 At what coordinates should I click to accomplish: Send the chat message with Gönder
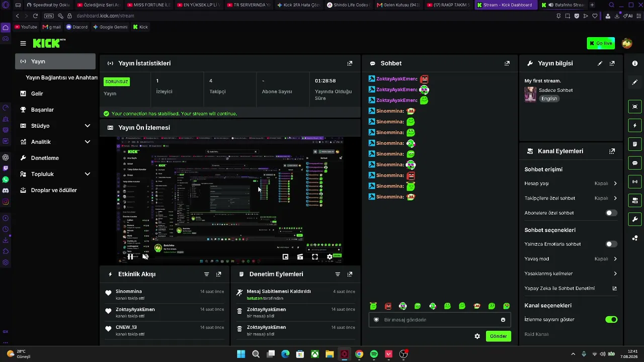pyautogui.click(x=499, y=336)
